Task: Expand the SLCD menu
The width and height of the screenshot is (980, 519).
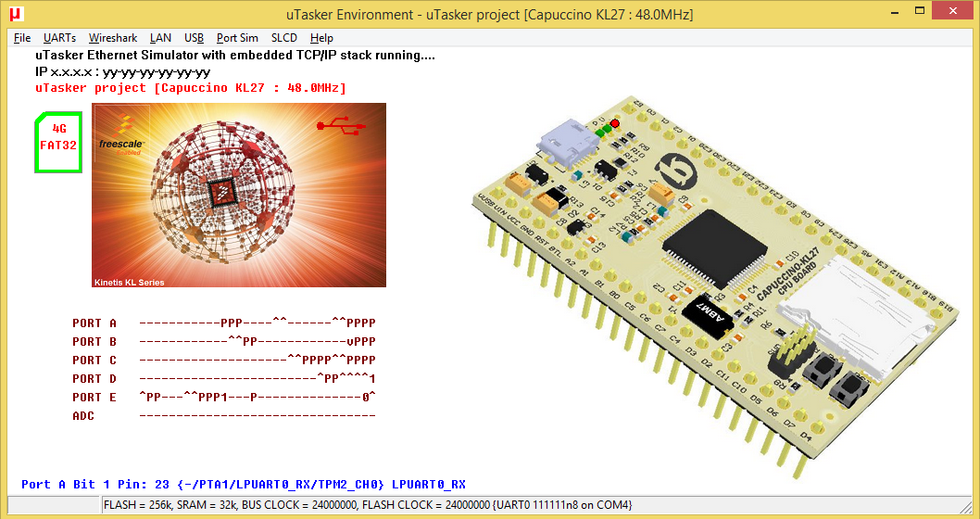Action: 283,38
